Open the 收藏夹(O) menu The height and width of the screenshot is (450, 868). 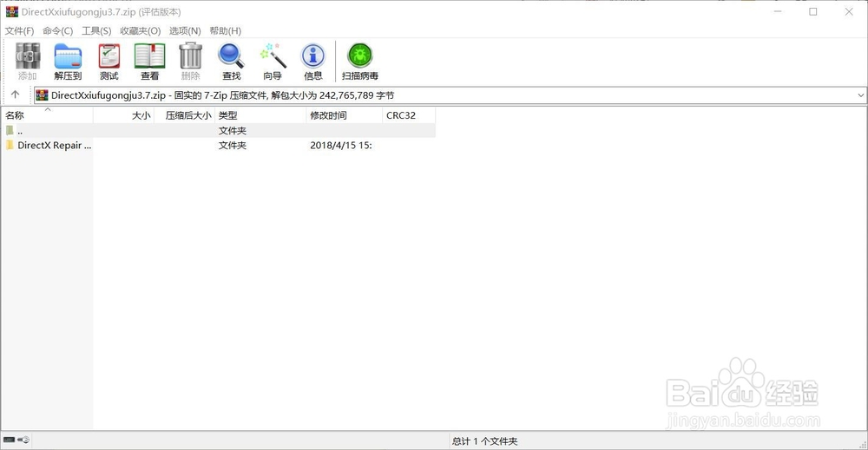[140, 31]
